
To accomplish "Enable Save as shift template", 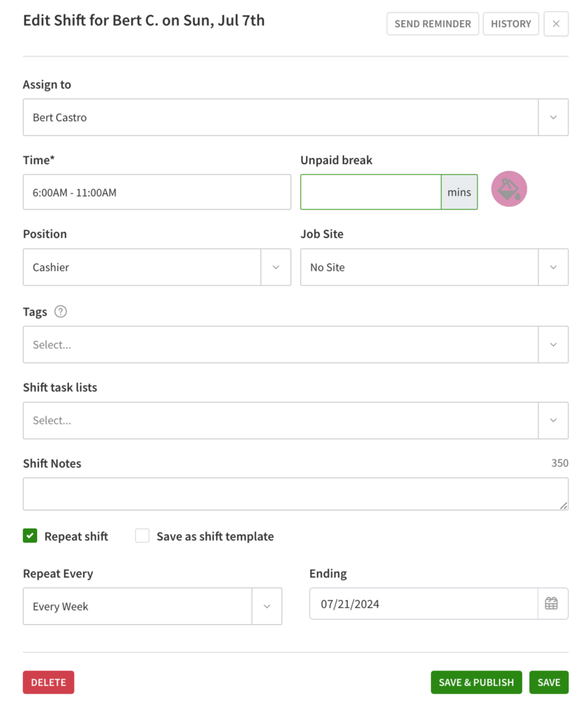I will [142, 536].
